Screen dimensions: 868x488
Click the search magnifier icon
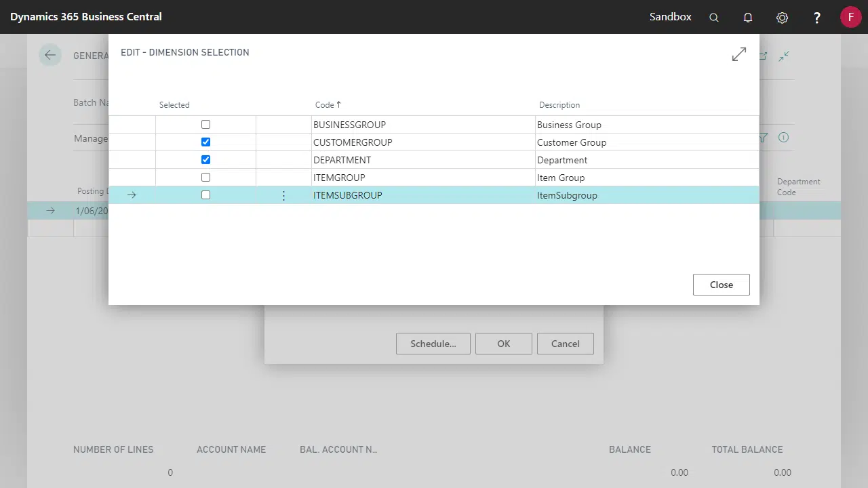pos(714,18)
